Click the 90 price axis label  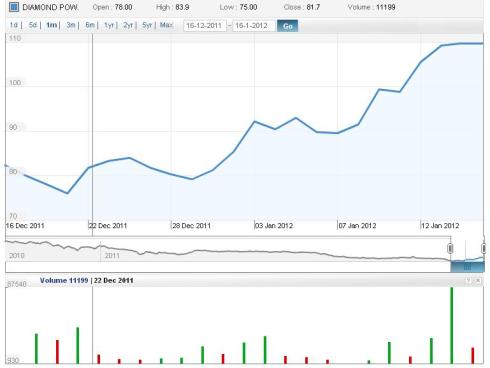point(13,127)
